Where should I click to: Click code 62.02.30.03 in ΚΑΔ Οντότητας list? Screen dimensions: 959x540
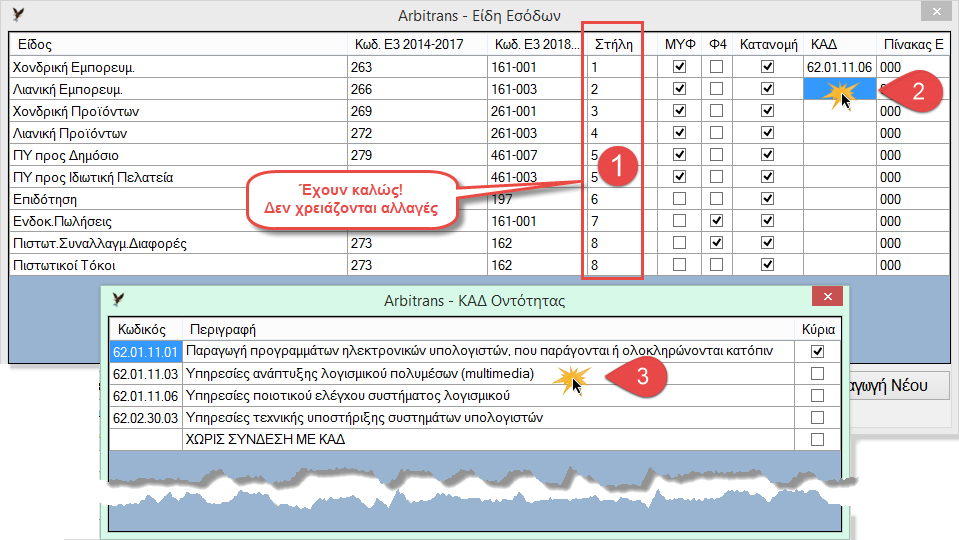(x=146, y=418)
